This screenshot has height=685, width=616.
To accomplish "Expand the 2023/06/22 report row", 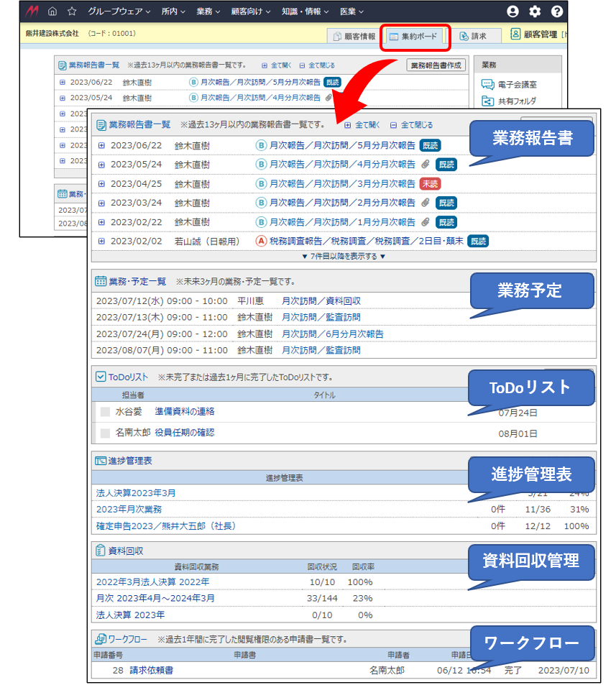I will point(101,145).
